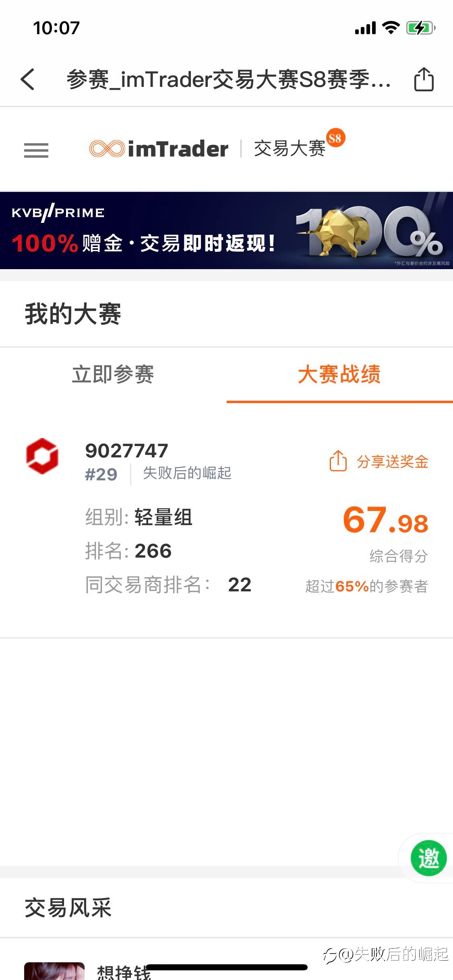This screenshot has width=453, height=980.
Task: Switch to the 立即参赛 tab
Action: pos(113,374)
